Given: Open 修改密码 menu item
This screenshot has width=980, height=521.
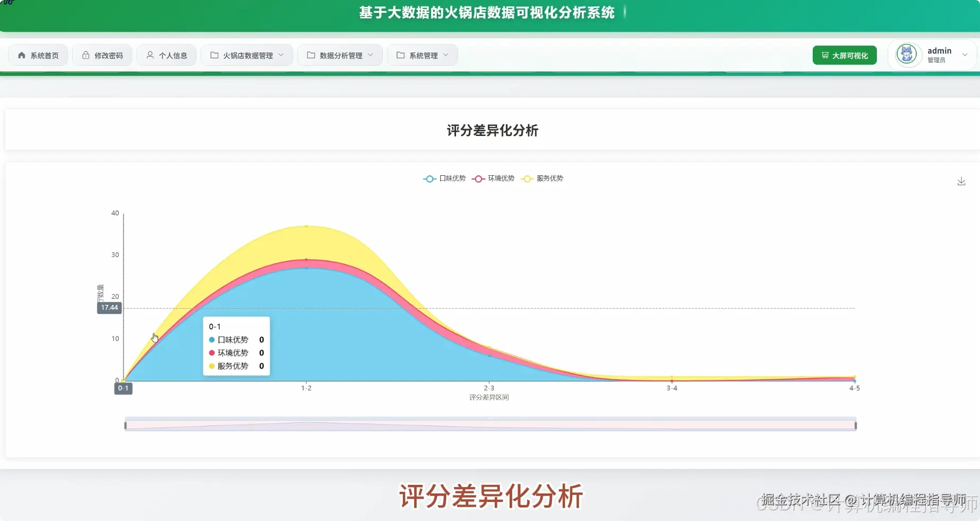Looking at the screenshot, I should 102,55.
